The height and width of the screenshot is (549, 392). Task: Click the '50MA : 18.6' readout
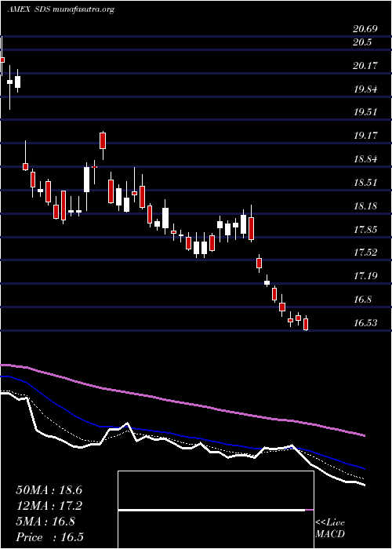click(x=49, y=490)
